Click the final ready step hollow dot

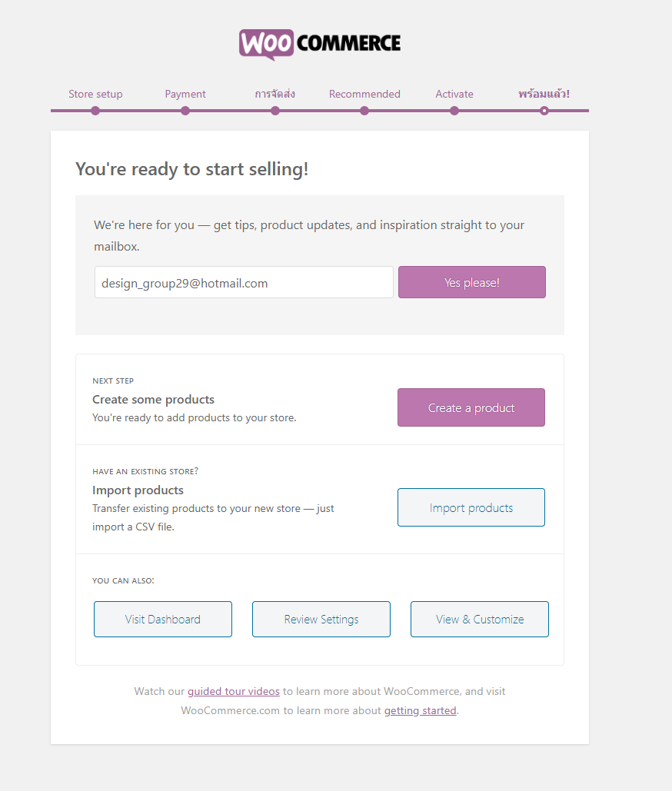click(544, 111)
